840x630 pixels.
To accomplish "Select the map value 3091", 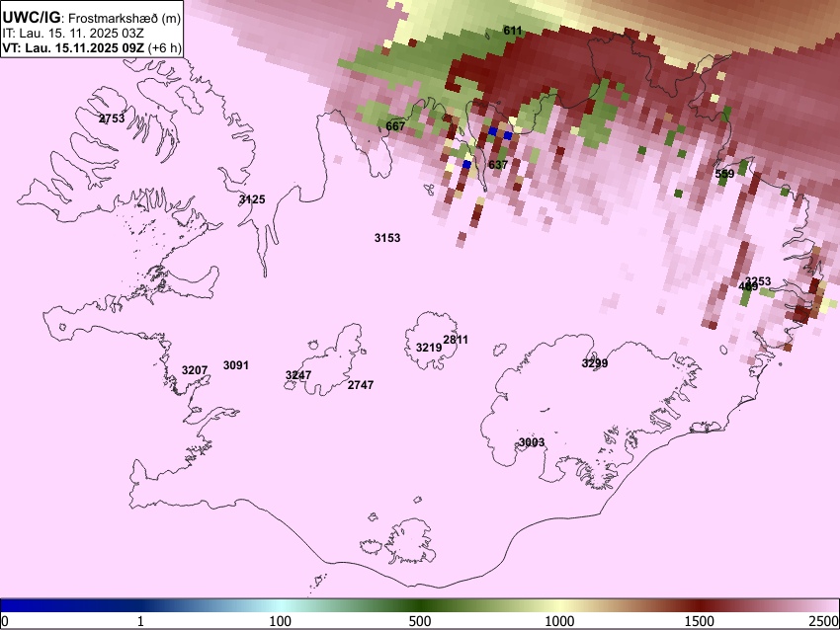I will coord(236,365).
